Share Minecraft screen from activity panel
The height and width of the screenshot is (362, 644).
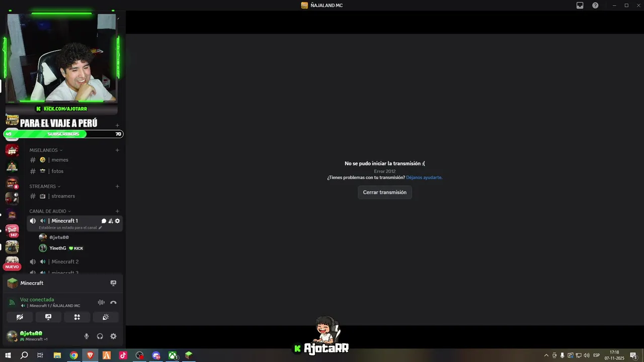tap(113, 283)
